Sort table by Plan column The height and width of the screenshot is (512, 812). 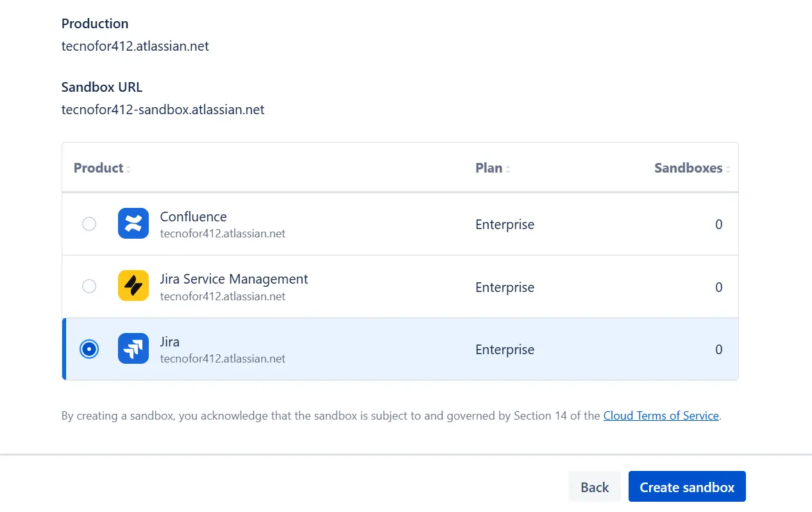tap(493, 168)
